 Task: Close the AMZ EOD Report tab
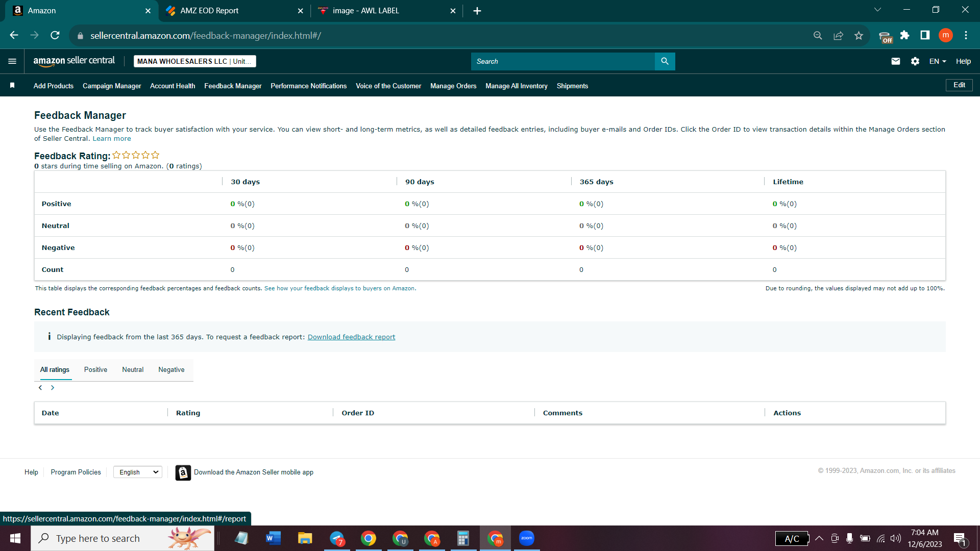coord(301,11)
